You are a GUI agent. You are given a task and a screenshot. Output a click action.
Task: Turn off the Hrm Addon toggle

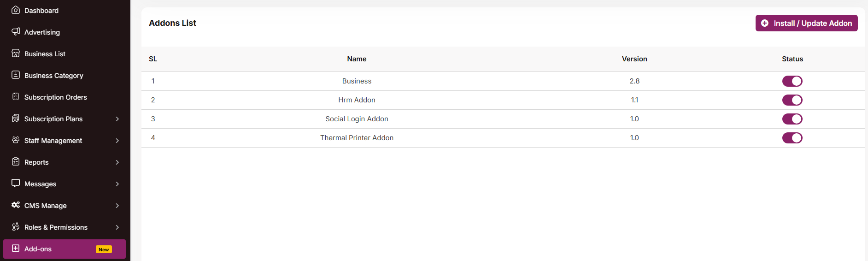tap(792, 100)
